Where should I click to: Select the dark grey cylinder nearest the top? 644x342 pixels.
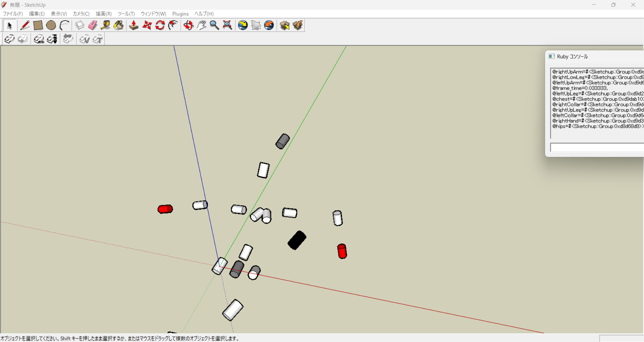(282, 141)
